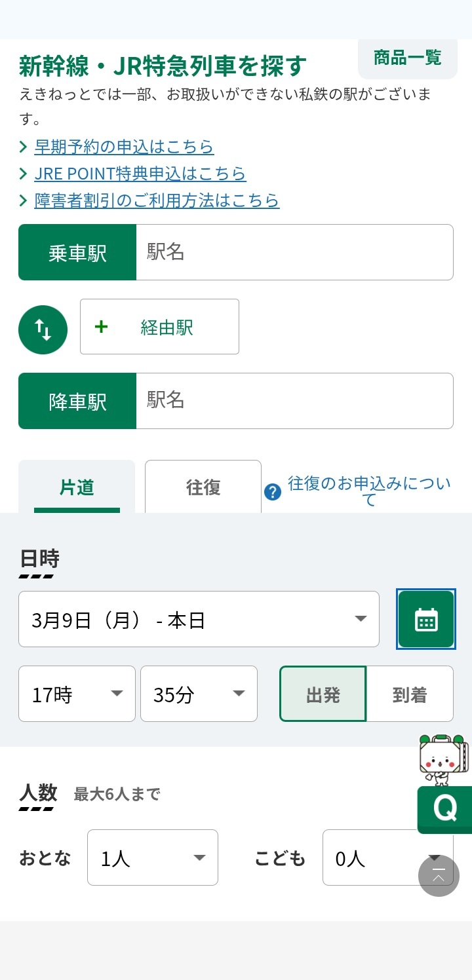Click the plus icon for 経由駅
The width and height of the screenshot is (472, 980).
coord(101,327)
